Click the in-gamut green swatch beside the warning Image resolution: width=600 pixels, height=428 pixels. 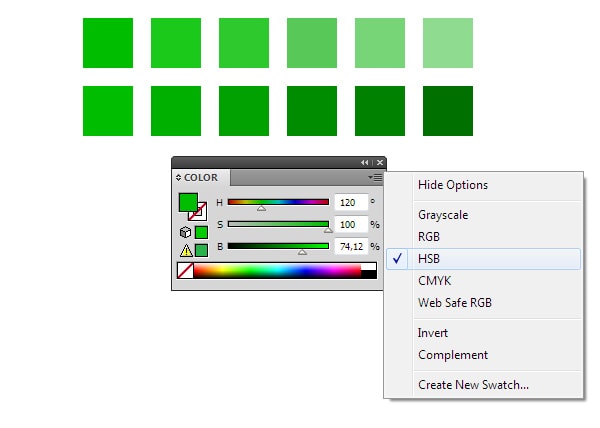[201, 251]
